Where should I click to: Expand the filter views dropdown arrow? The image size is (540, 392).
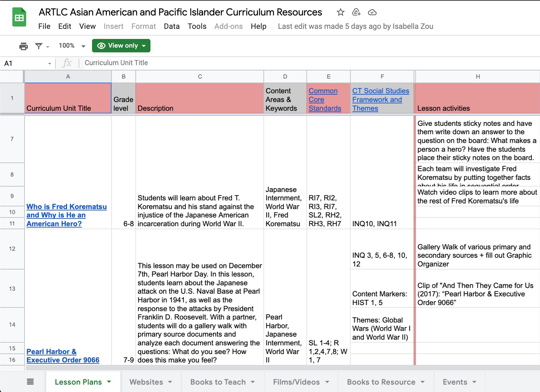48,47
